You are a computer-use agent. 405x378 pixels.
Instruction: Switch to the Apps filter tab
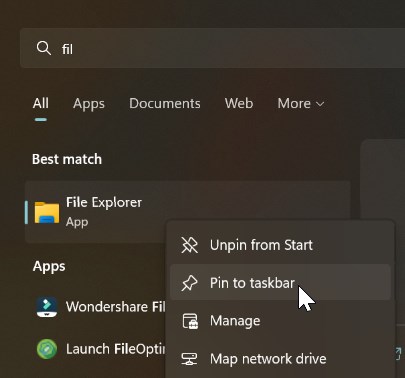(89, 104)
